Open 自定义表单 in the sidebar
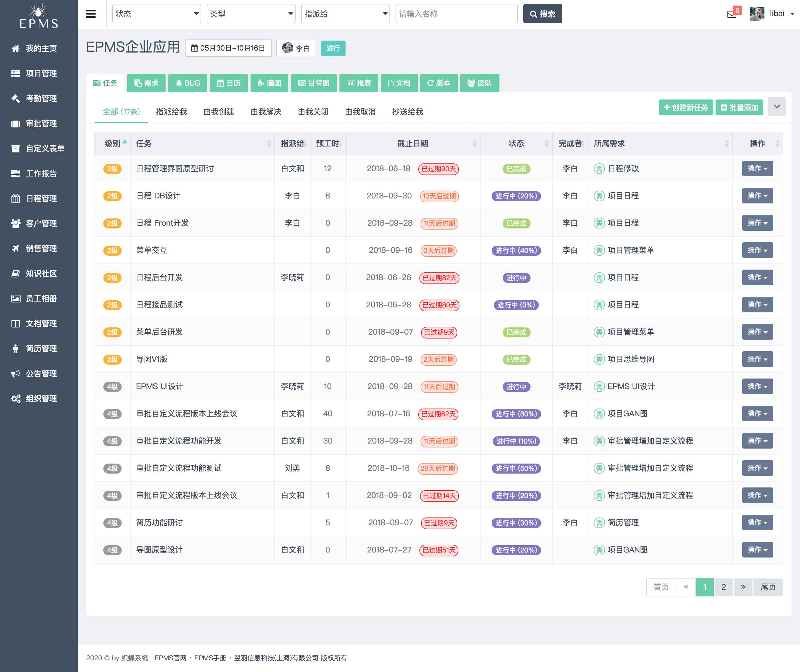The width and height of the screenshot is (800, 672). [39, 148]
